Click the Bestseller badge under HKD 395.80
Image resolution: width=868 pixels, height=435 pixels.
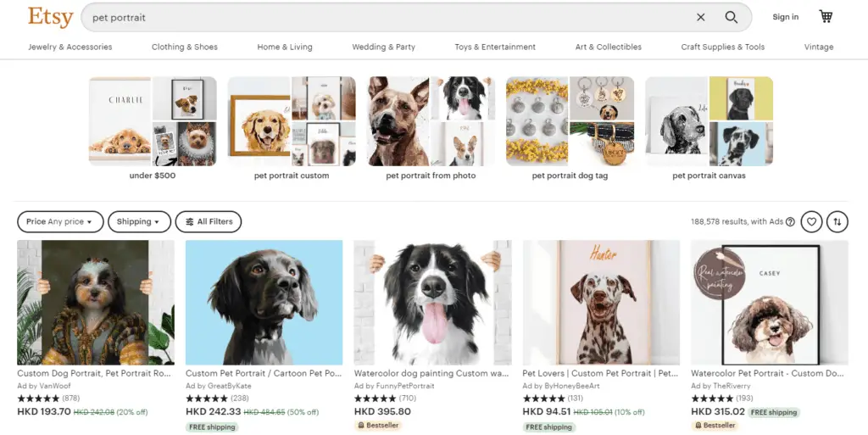pos(378,426)
